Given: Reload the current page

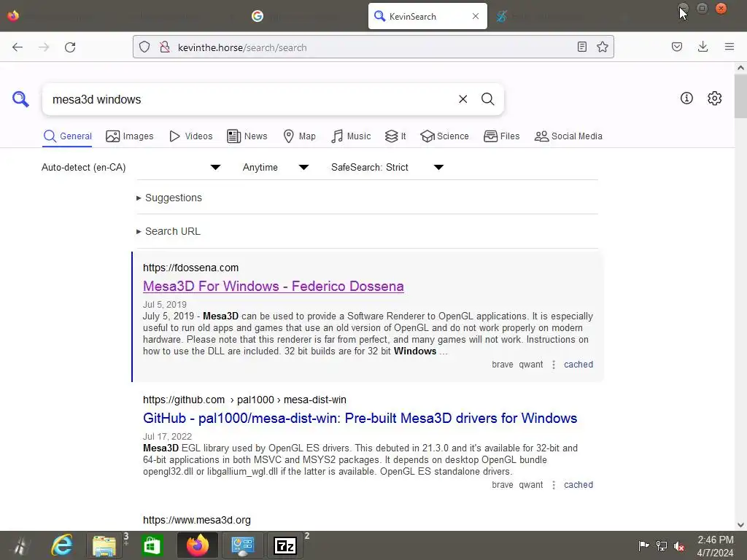Looking at the screenshot, I should pos(70,47).
